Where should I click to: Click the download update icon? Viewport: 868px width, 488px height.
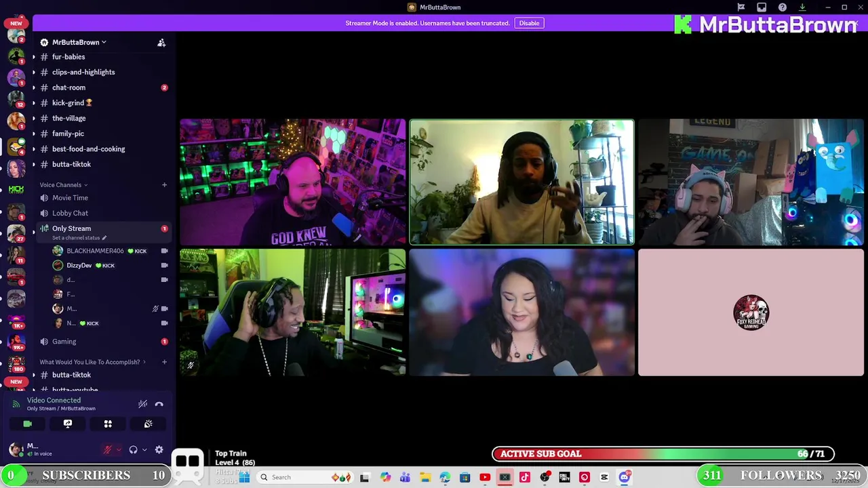tap(802, 7)
